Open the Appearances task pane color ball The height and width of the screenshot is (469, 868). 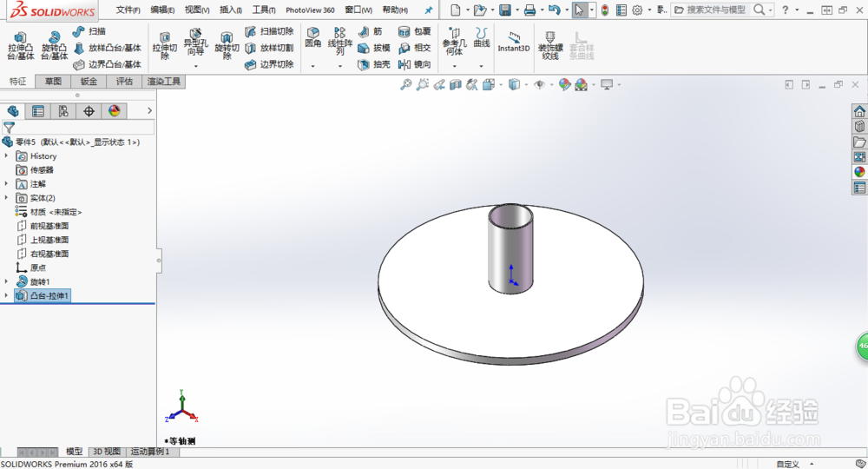(x=859, y=172)
